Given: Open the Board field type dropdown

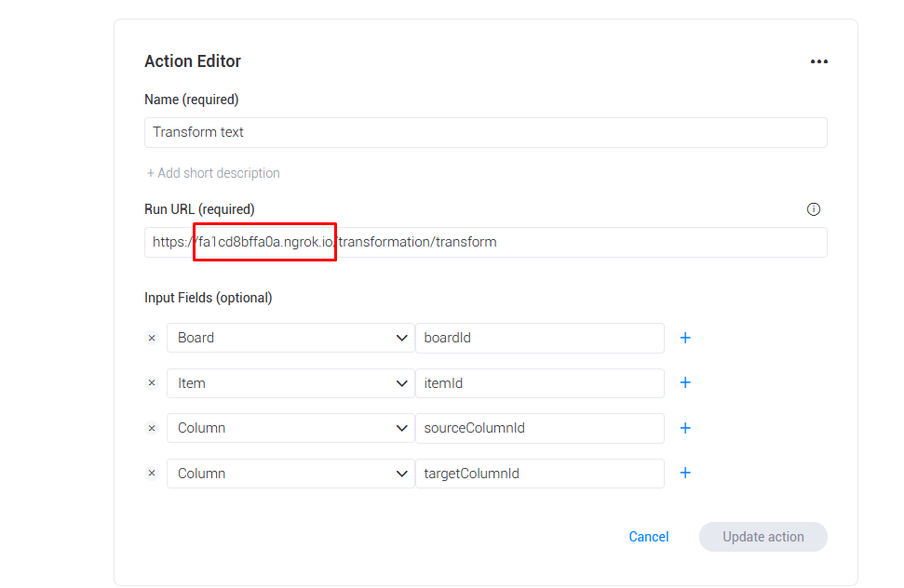Looking at the screenshot, I should point(290,338).
